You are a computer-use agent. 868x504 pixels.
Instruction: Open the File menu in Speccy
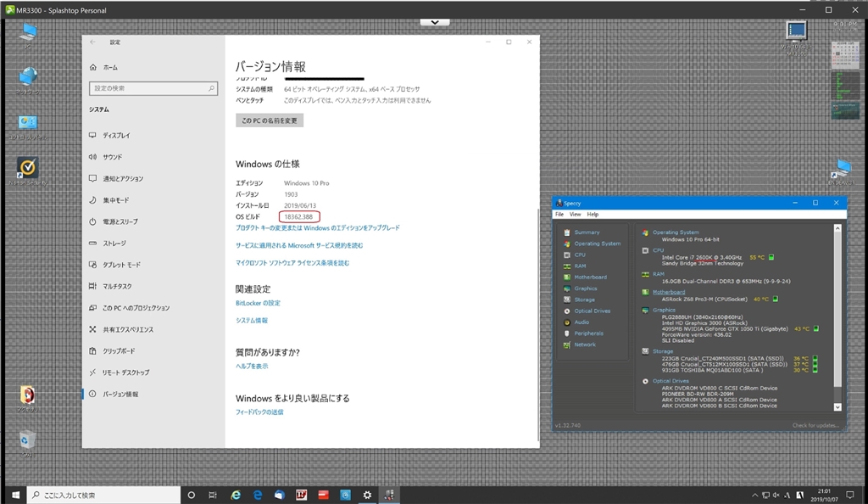tap(559, 215)
